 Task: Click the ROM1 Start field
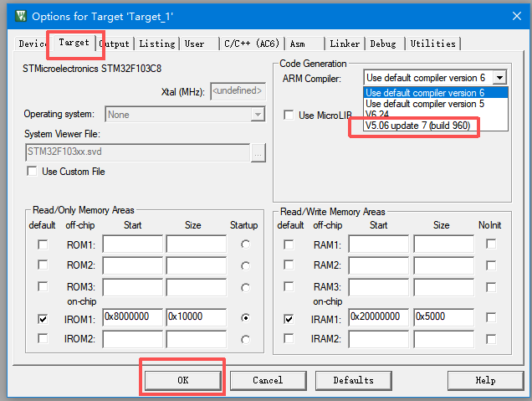pyautogui.click(x=133, y=244)
